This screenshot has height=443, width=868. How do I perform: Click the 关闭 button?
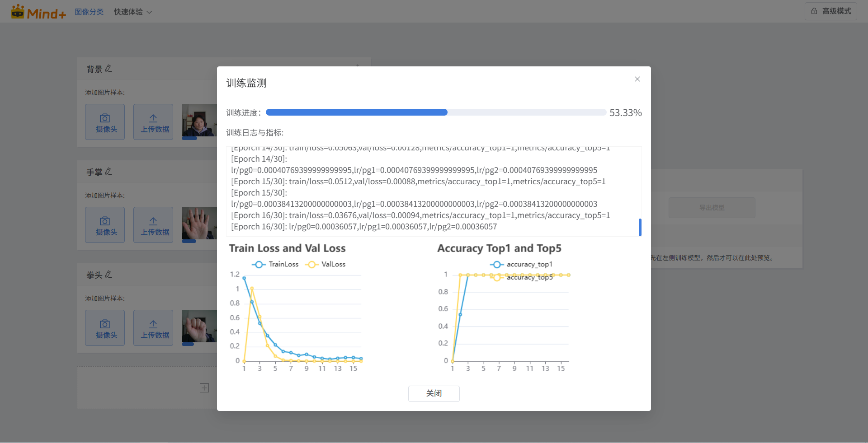click(434, 393)
